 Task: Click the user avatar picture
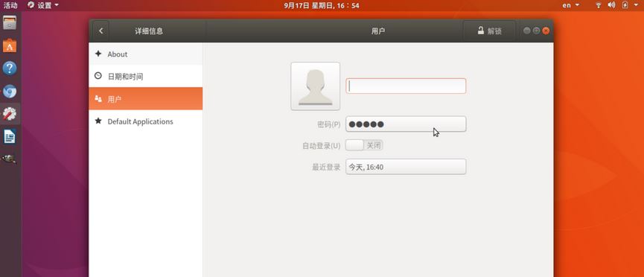316,86
